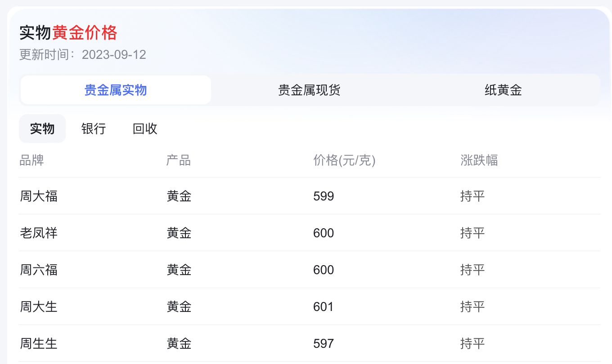
Task: Click 周大福's price of 599
Action: [x=324, y=196]
